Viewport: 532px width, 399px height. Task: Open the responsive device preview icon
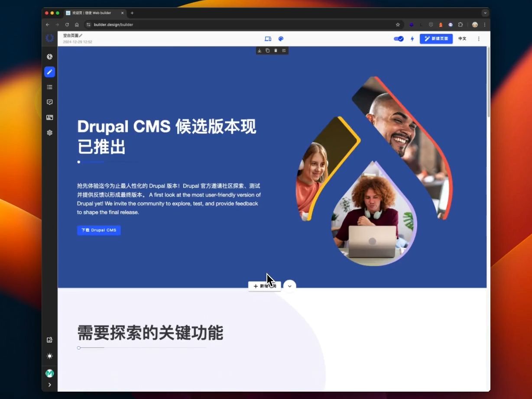click(268, 39)
